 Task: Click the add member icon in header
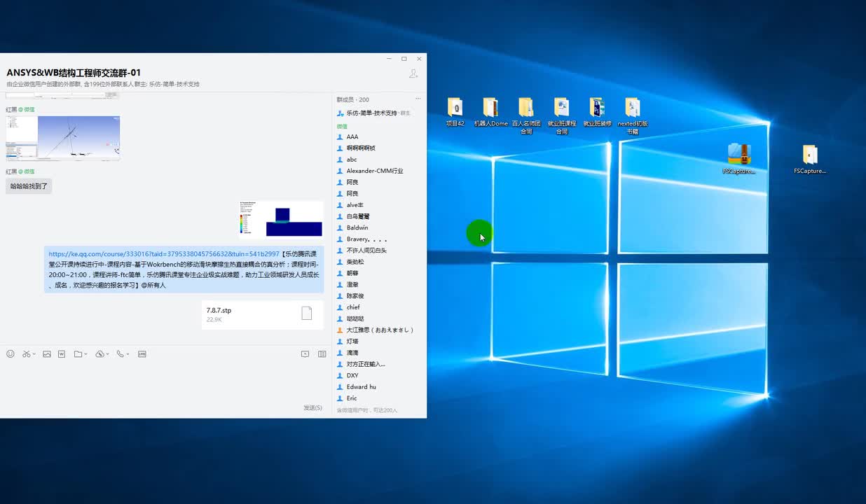coord(413,73)
